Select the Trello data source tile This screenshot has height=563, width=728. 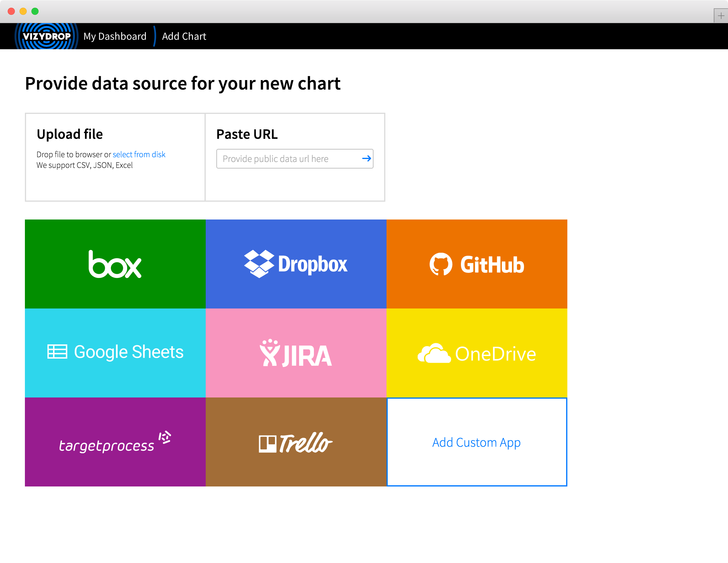(x=296, y=442)
